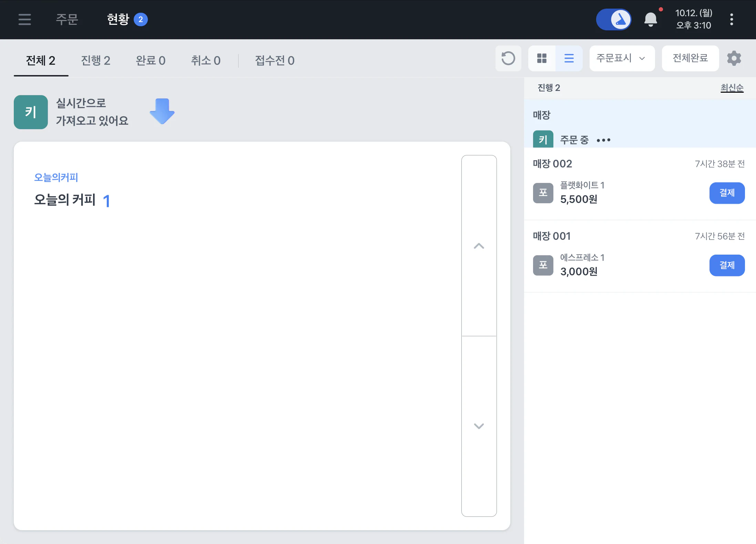
Task: Click the down chevron in order card
Action: pos(479,426)
